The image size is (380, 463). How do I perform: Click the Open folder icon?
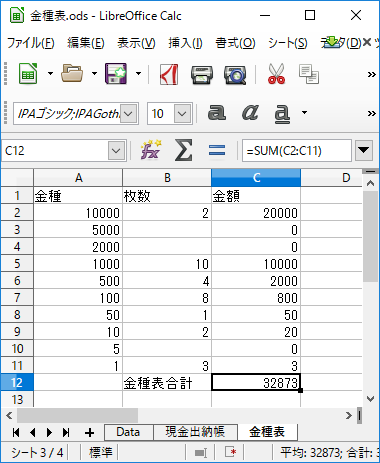click(x=72, y=74)
